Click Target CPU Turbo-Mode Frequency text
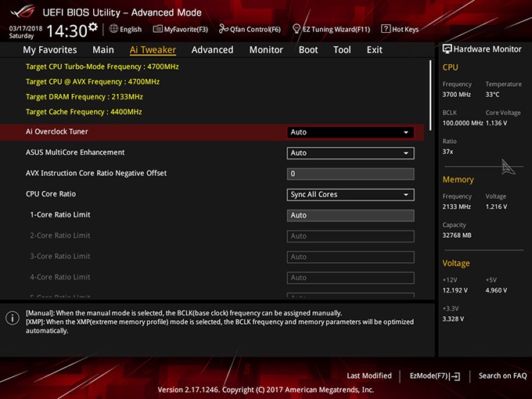532x399 pixels. [x=102, y=66]
